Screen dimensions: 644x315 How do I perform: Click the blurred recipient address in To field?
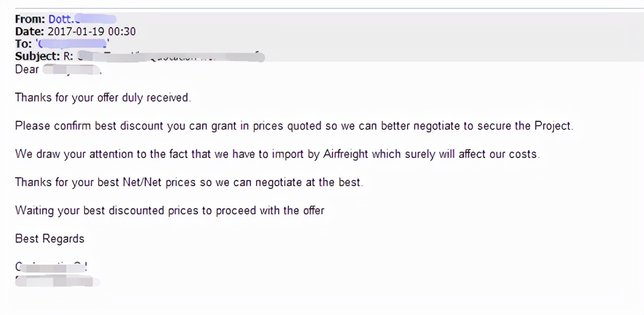pos(73,44)
